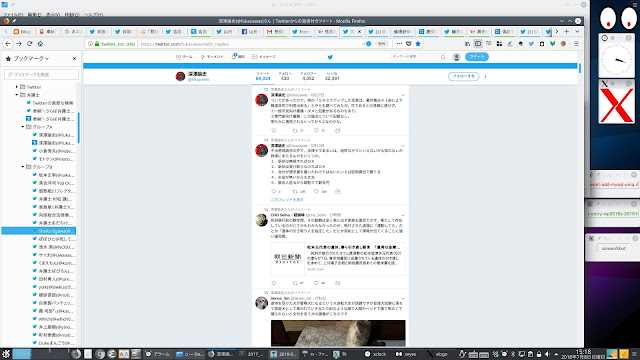The width and height of the screenshot is (640, 360).
Task: Click the center Twitter bird logo
Action: coord(330,57)
